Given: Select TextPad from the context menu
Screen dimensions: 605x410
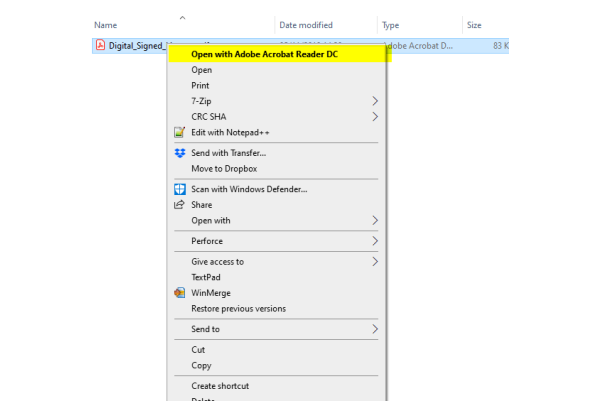Looking at the screenshot, I should pos(277,277).
